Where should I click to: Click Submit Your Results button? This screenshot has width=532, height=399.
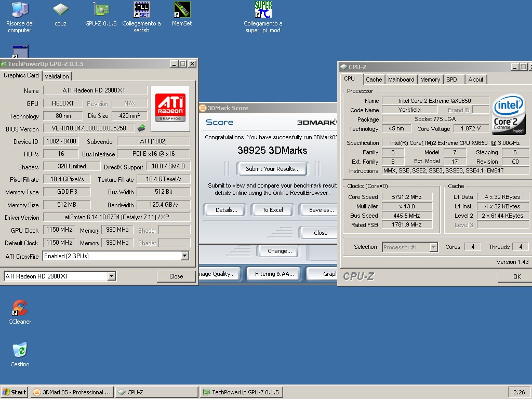pos(272,169)
